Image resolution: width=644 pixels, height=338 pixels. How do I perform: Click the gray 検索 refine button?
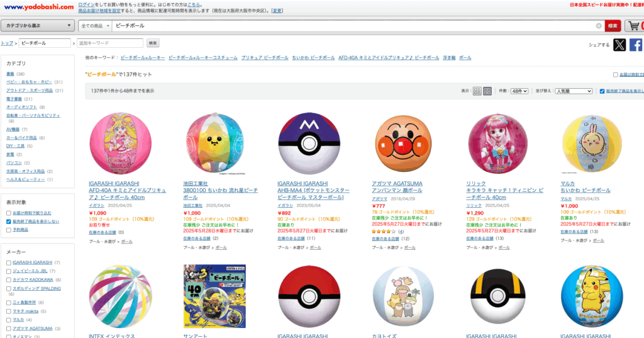[x=153, y=43]
